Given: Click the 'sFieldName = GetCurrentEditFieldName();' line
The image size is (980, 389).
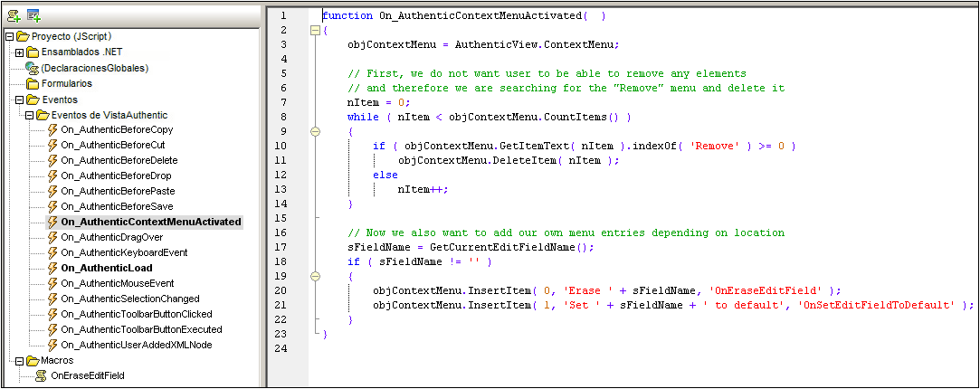Looking at the screenshot, I should 470,247.
